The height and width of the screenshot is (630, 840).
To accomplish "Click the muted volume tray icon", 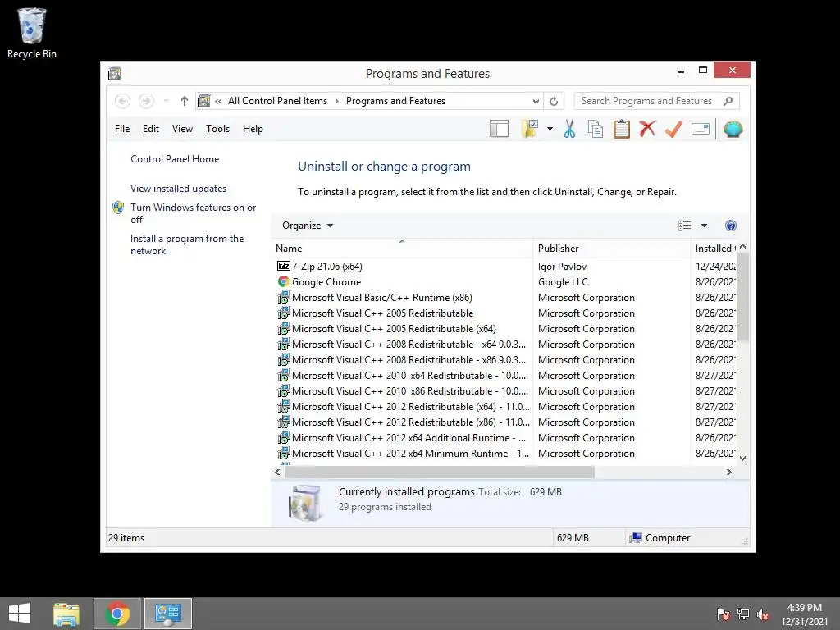I will tap(763, 614).
